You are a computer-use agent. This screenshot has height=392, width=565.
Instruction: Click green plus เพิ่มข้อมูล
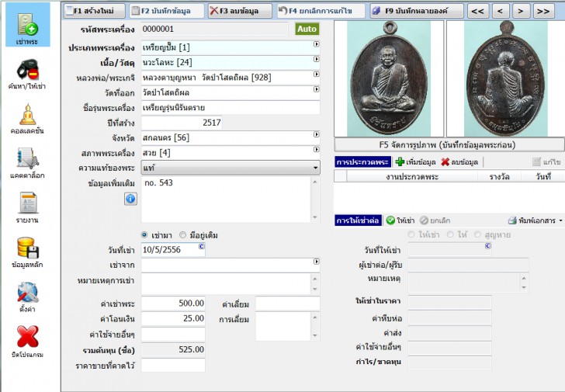(415, 162)
